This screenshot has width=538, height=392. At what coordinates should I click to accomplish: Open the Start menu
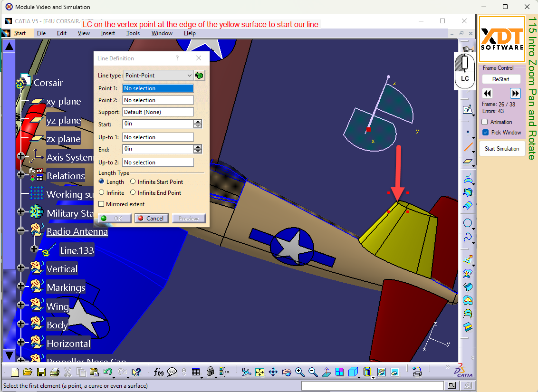[x=20, y=33]
